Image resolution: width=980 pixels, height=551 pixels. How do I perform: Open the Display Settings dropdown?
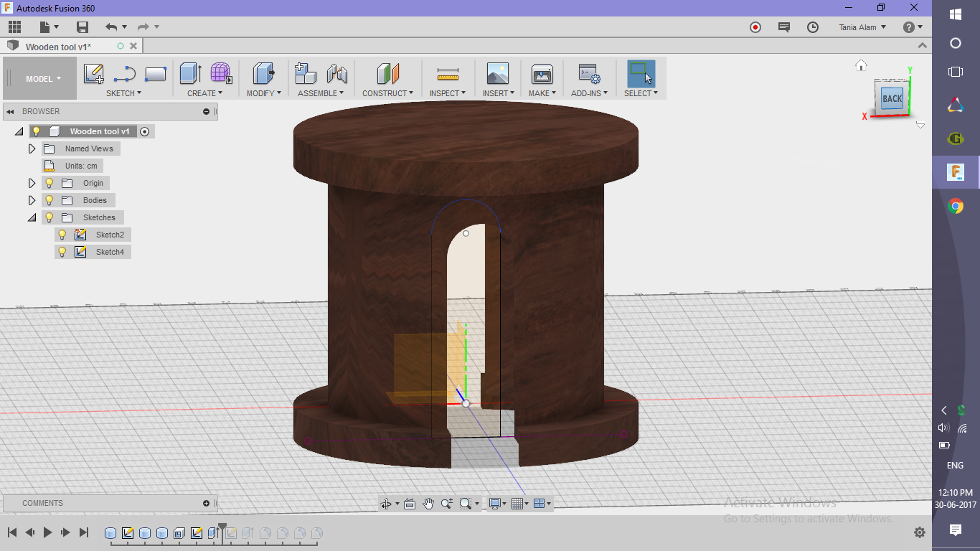497,504
